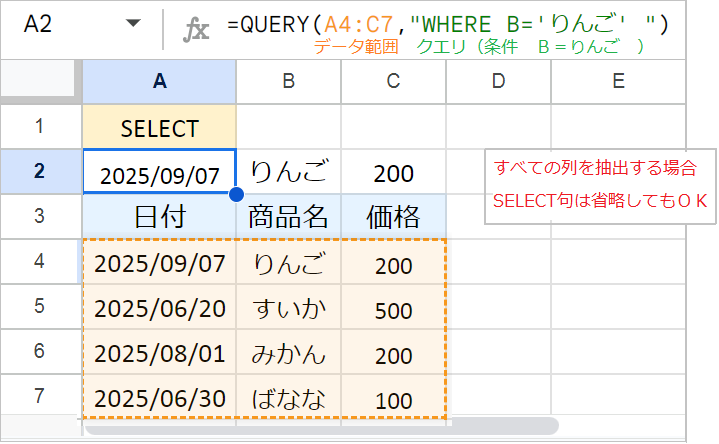
Task: Click the 200 price cell in row 6
Action: [393, 352]
